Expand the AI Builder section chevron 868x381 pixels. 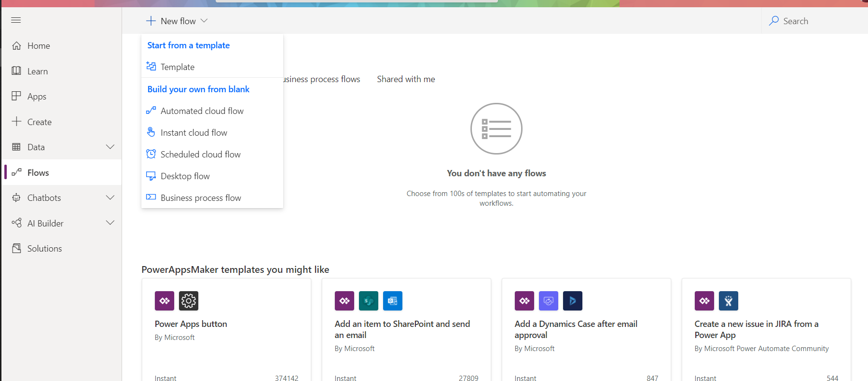point(110,223)
